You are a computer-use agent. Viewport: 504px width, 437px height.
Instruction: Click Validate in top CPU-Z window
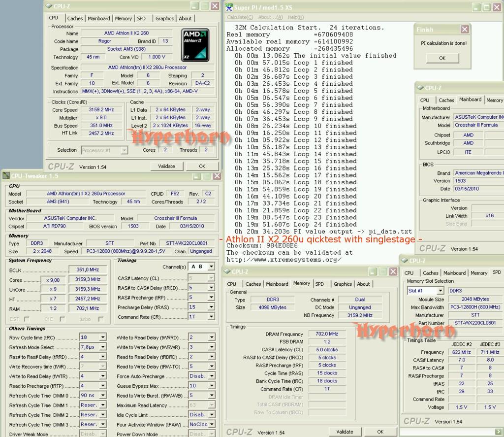click(x=166, y=167)
